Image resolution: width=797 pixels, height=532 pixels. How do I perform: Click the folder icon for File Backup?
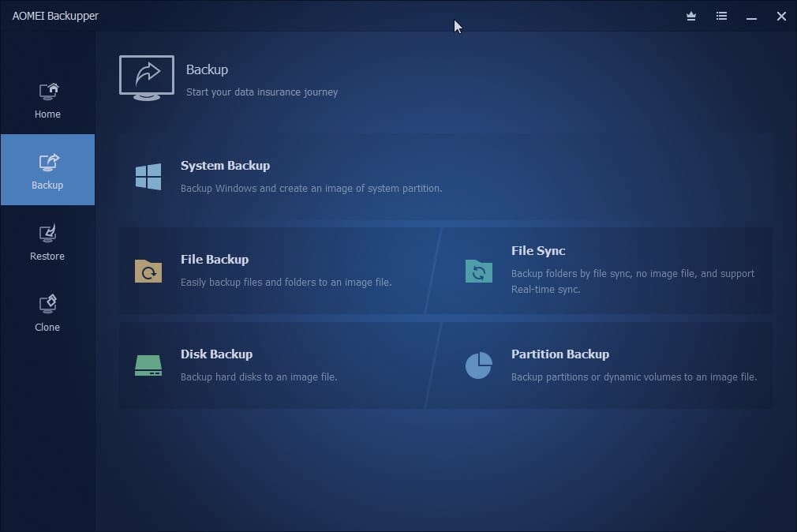(x=148, y=272)
